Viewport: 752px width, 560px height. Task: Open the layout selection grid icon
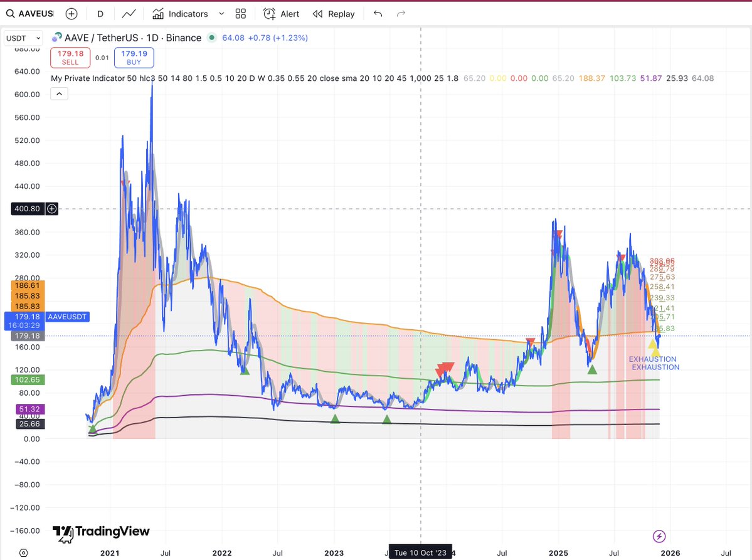tap(240, 13)
